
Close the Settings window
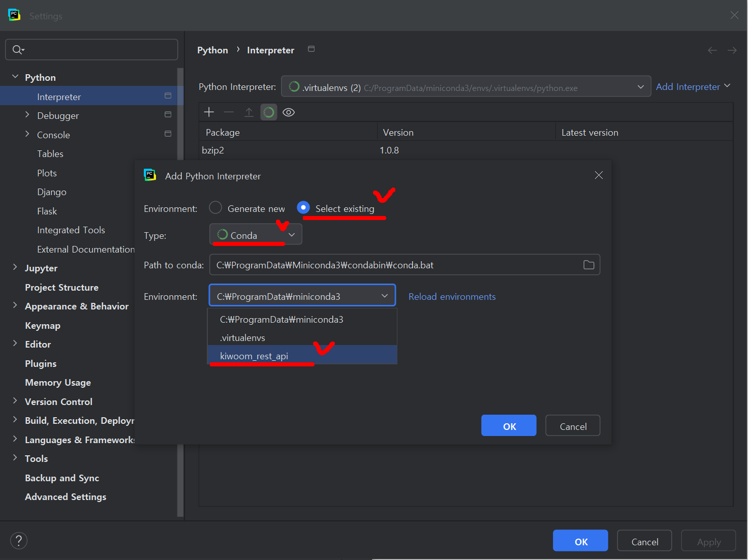[x=734, y=15]
